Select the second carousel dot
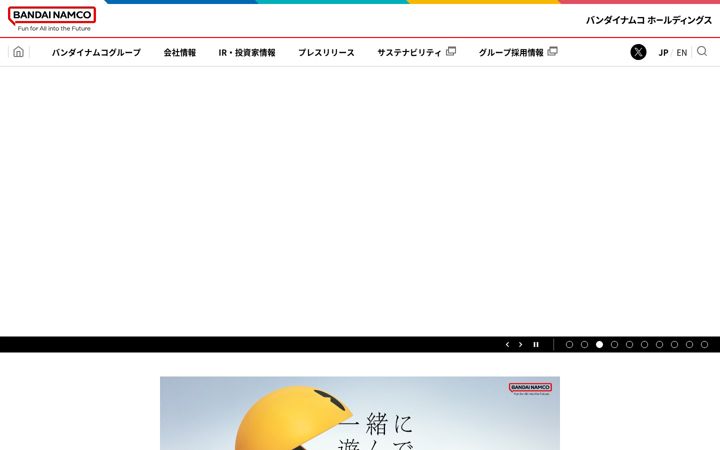 [x=585, y=344]
